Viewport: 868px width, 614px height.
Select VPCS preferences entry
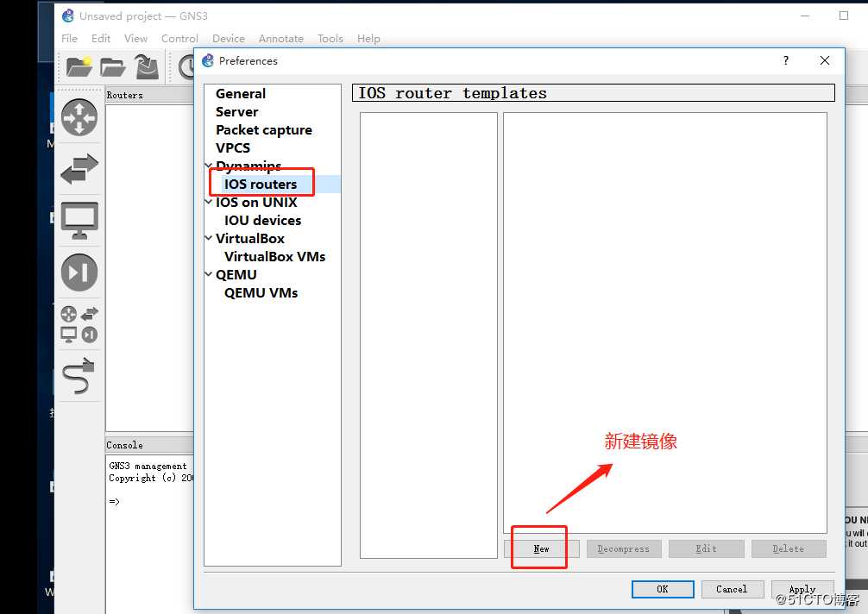pos(233,147)
